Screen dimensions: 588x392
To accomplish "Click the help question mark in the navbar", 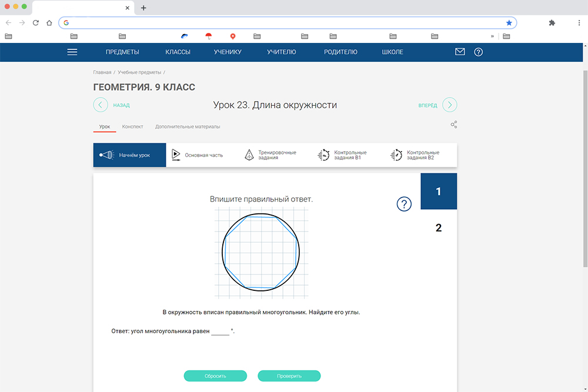I will click(x=478, y=52).
